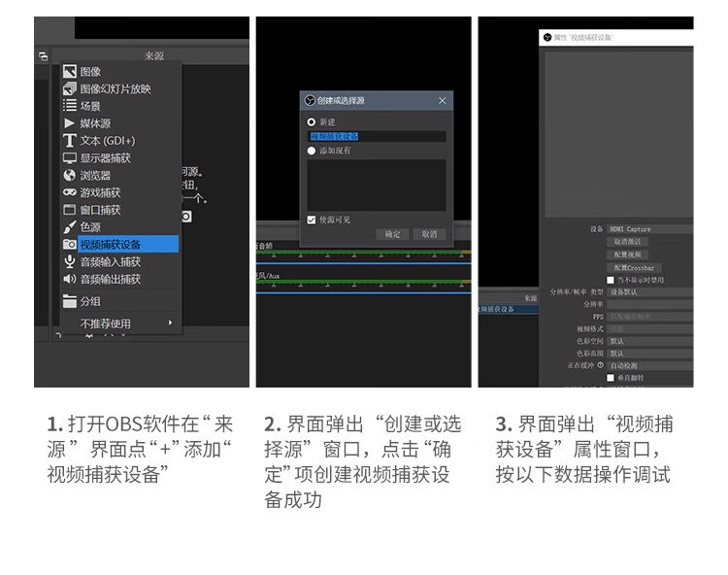Image resolution: width=728 pixels, height=575 pixels.
Task: Click the 风/Aux channel volume slider
Action: click(x=364, y=292)
